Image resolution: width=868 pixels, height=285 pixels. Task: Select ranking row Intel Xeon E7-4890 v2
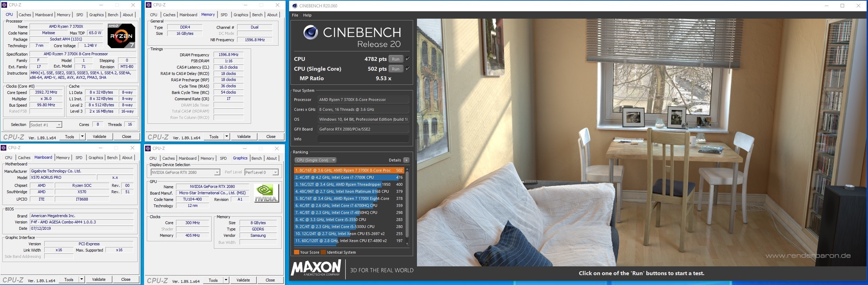coord(349,241)
